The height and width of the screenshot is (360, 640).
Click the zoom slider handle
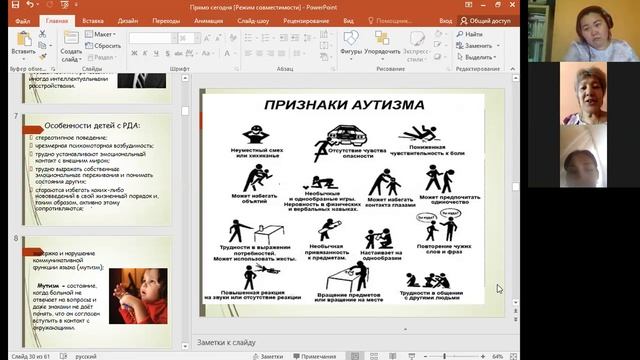[444, 356]
